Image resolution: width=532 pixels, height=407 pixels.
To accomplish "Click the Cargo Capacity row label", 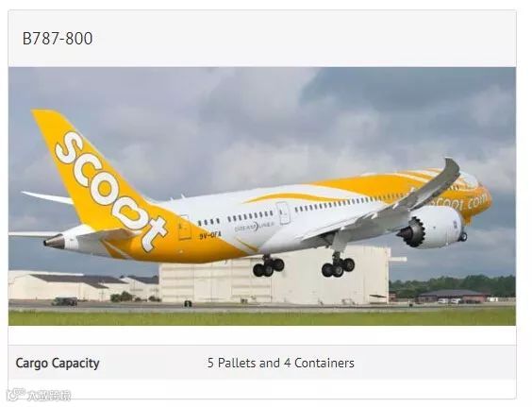I will click(x=58, y=364).
